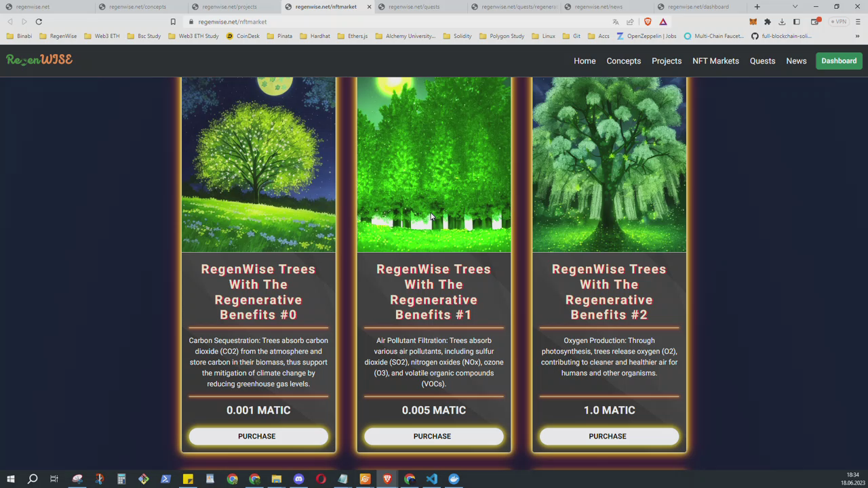Close the regenwise.net/nftmarket tab

tap(369, 7)
